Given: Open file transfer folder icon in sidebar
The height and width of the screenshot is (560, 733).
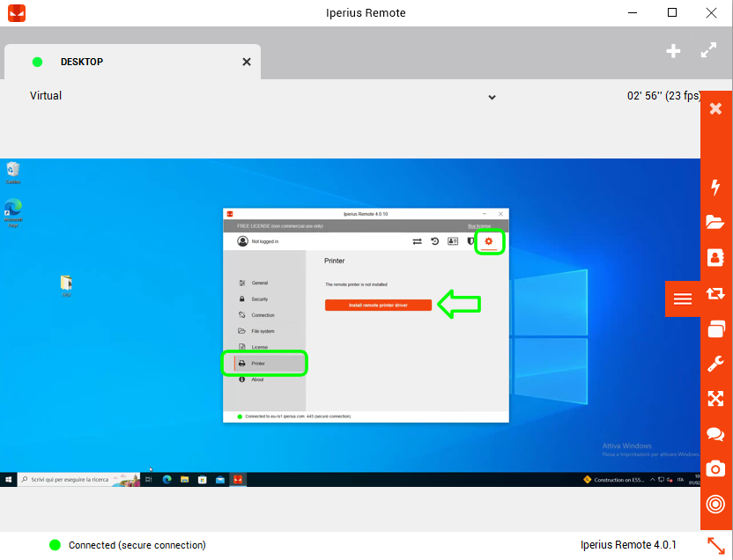Looking at the screenshot, I should point(715,222).
